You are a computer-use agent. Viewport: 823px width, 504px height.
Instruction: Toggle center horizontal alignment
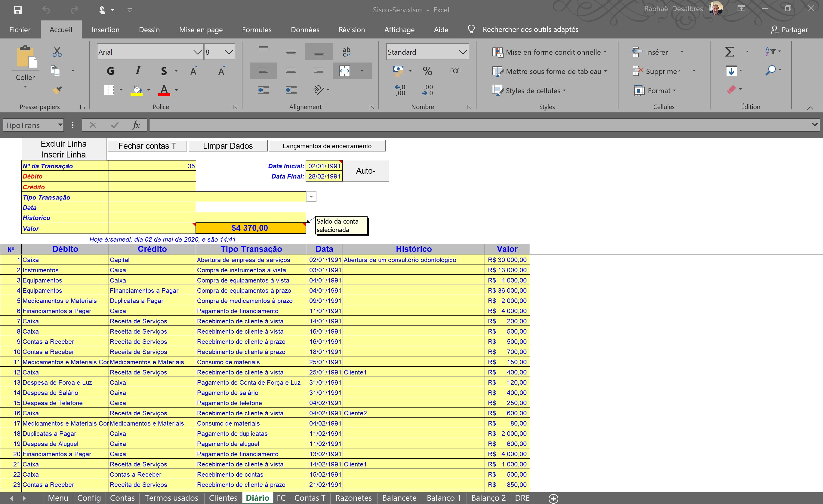coord(291,71)
